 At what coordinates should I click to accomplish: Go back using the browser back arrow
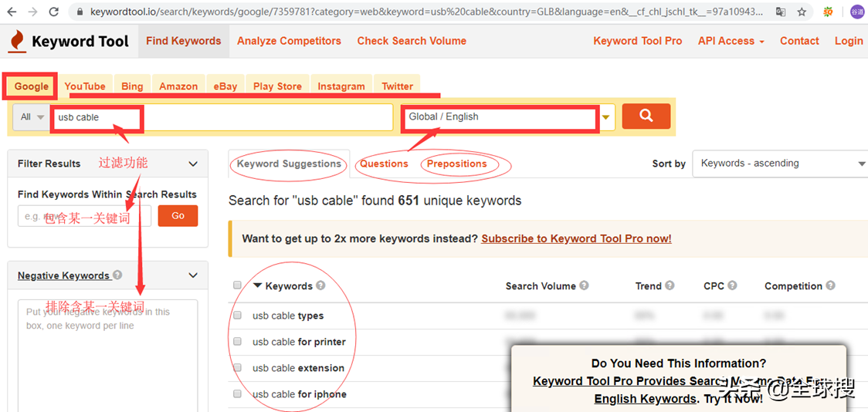pos(12,11)
